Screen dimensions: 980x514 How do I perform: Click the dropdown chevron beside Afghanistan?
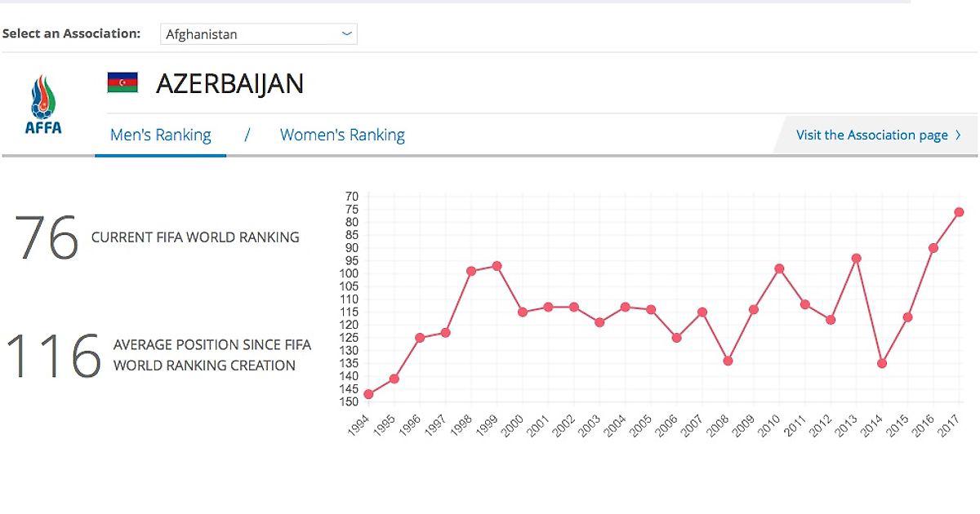347,34
